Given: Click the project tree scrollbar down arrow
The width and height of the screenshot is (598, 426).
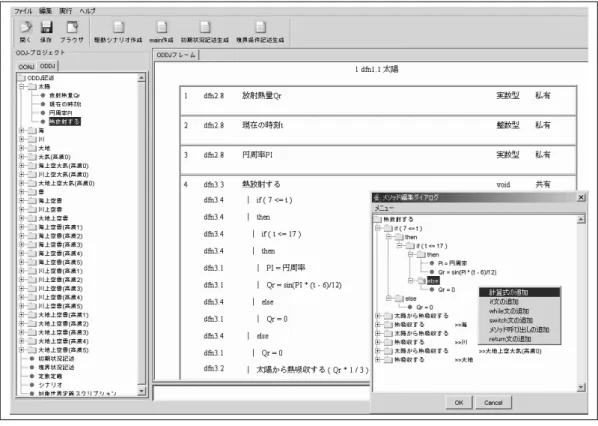Looking at the screenshot, I should [141, 391].
